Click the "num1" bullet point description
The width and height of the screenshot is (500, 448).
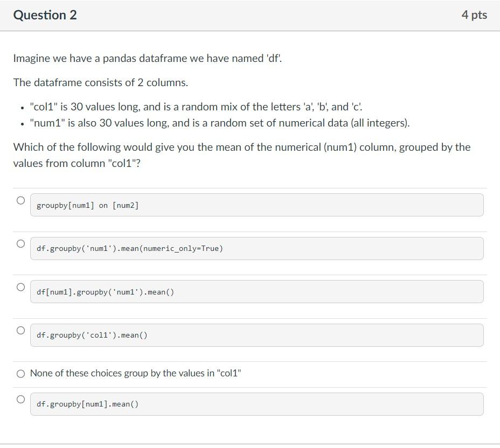(x=220, y=123)
